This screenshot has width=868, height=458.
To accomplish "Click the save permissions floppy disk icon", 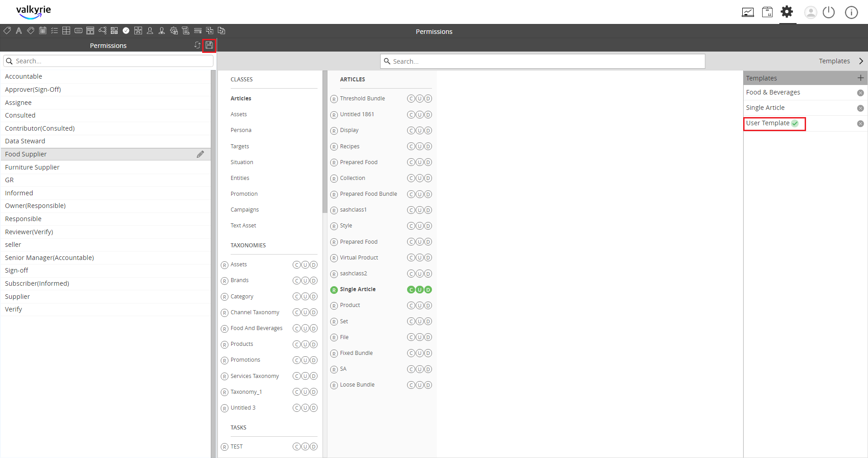I will (x=209, y=45).
